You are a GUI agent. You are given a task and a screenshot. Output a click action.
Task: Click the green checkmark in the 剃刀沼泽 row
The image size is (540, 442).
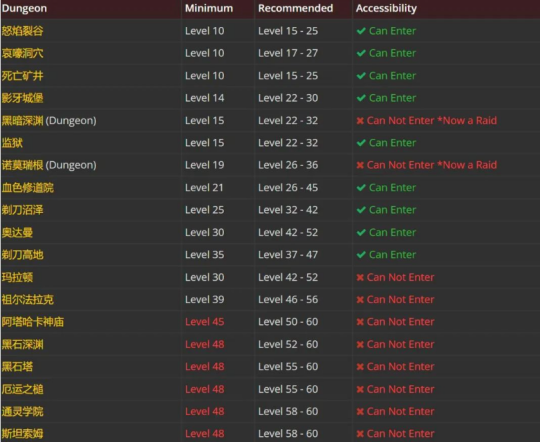(x=361, y=210)
